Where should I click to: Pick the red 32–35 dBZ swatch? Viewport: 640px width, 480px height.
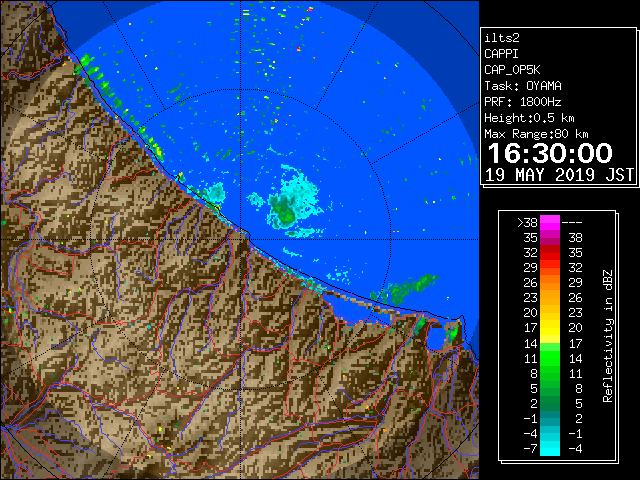pyautogui.click(x=550, y=253)
